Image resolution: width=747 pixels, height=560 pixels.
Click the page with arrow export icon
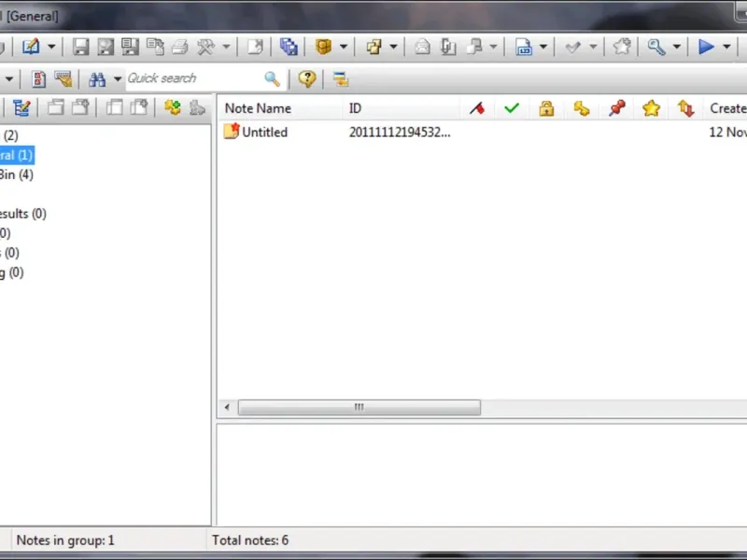click(x=255, y=47)
